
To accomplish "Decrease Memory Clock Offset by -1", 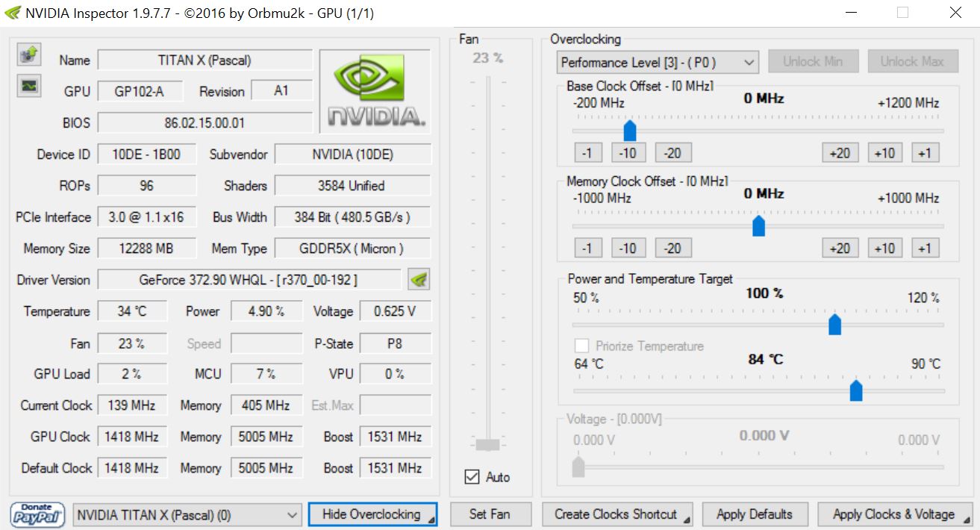I will coord(588,249).
